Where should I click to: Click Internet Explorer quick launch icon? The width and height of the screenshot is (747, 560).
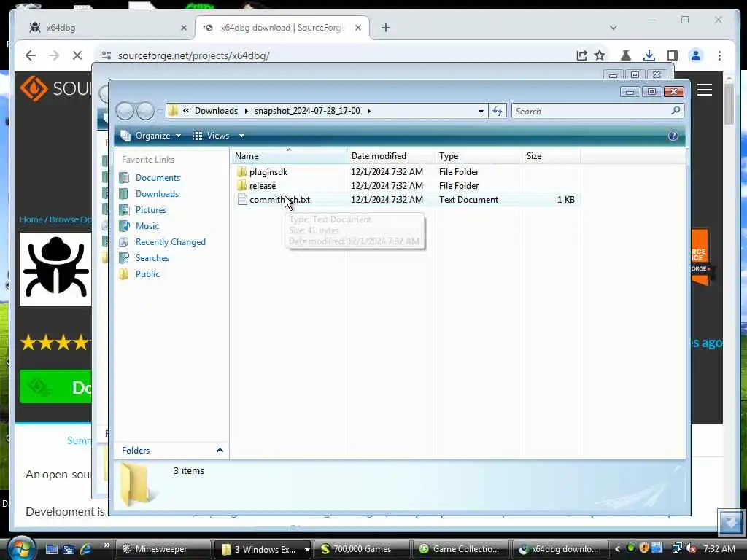pyautogui.click(x=86, y=549)
